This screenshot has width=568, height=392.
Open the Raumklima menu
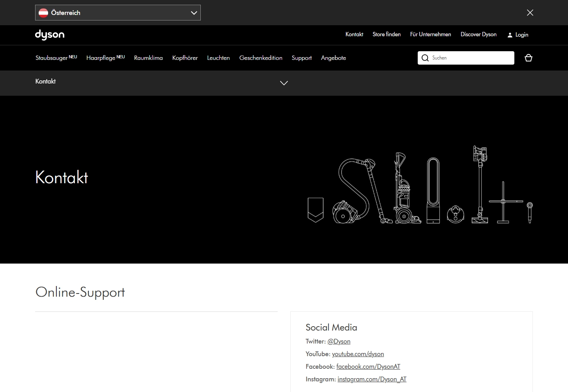point(148,58)
